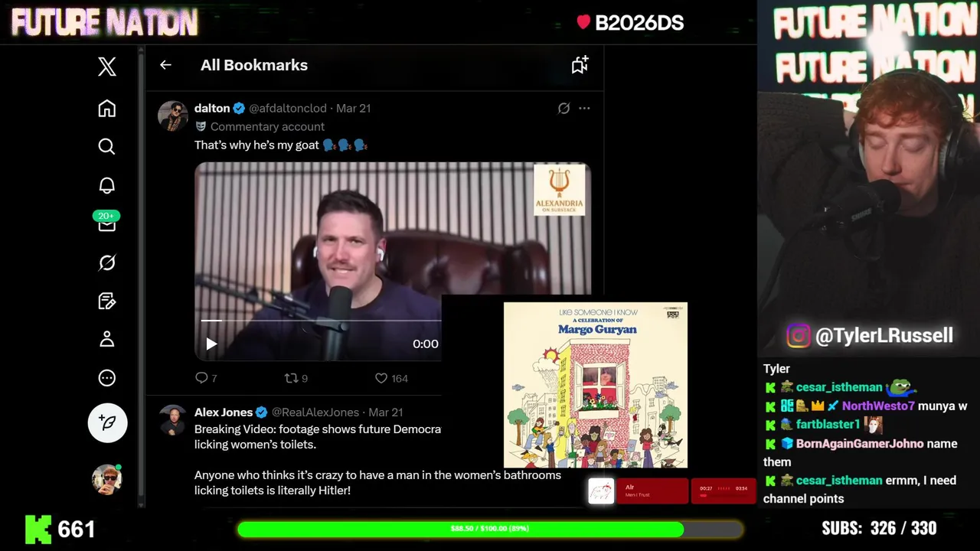Open Alex Jones profile avatar
This screenshot has height=551, width=980.
click(x=173, y=420)
